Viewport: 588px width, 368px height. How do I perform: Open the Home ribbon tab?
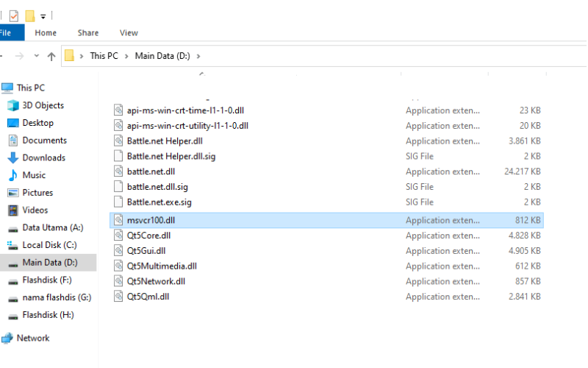pyautogui.click(x=46, y=32)
